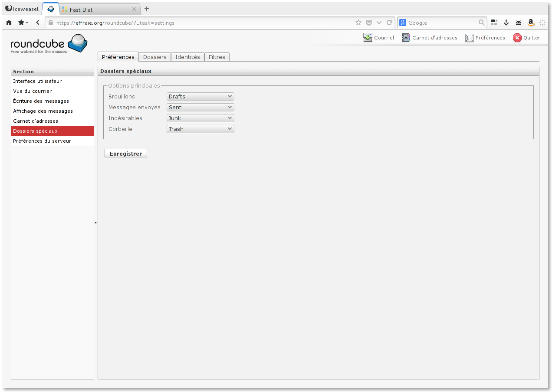Switch to the Dossiers tab
The width and height of the screenshot is (552, 392).
(154, 57)
